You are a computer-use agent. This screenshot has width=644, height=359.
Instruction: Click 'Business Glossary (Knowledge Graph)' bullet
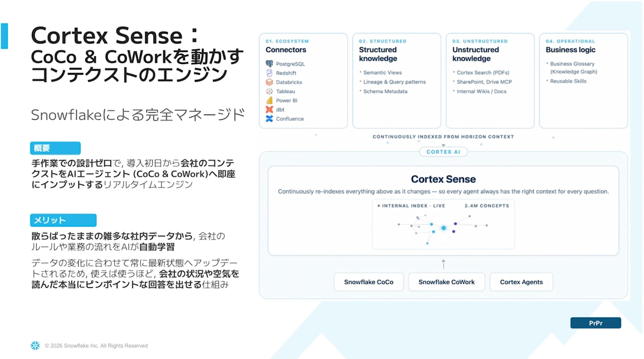pos(573,68)
